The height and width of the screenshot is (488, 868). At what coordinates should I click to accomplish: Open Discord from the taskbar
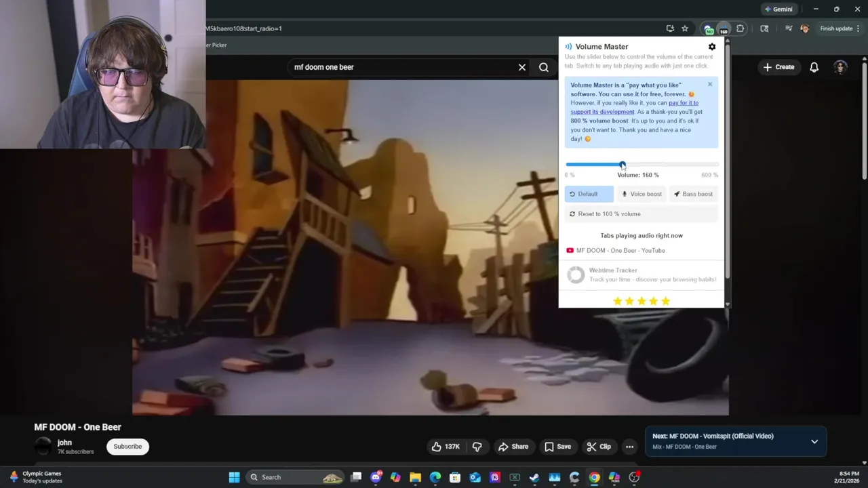click(376, 477)
